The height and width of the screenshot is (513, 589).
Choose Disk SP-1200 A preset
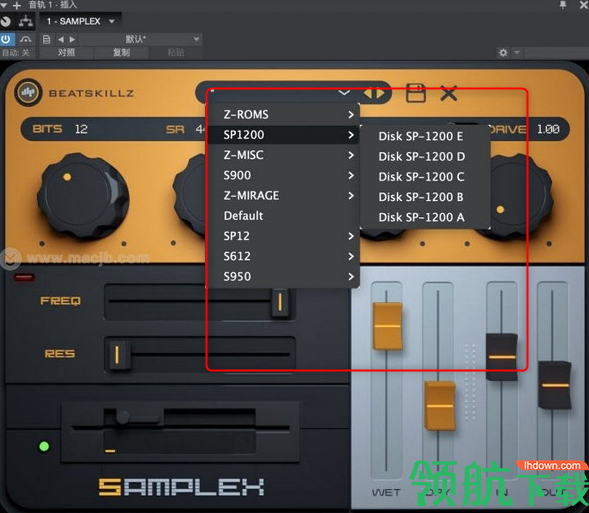(425, 217)
